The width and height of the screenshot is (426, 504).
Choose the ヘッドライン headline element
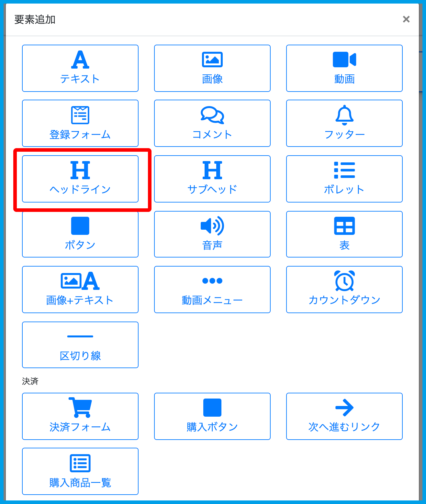(x=80, y=179)
